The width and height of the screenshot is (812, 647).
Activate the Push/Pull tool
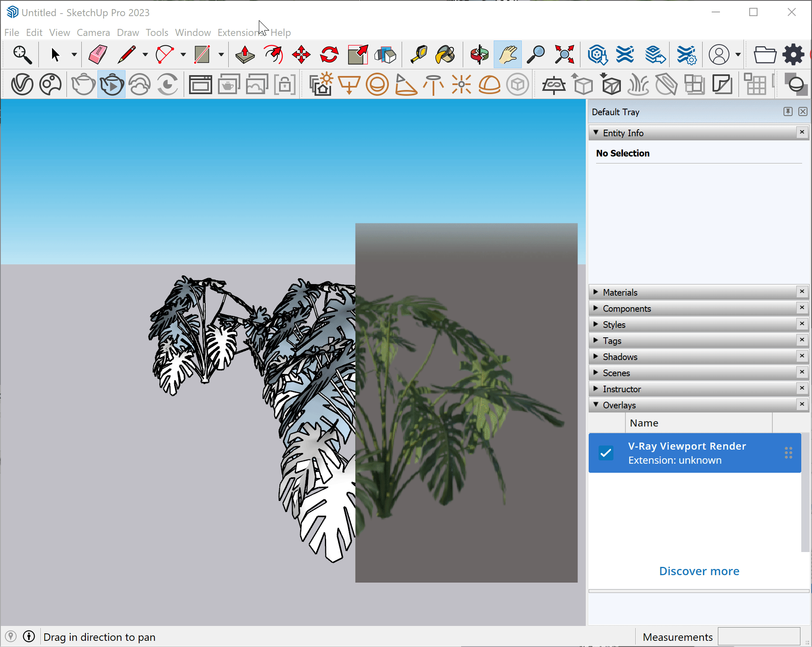245,55
